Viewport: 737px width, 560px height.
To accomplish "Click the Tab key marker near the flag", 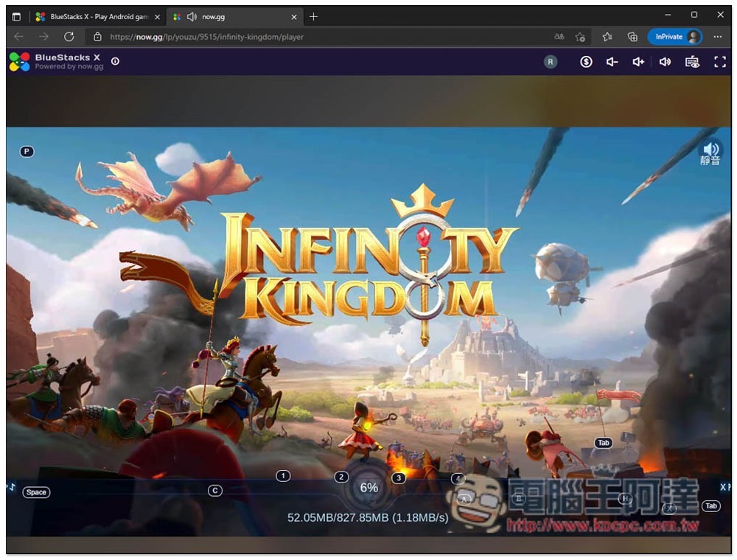I will point(604,443).
